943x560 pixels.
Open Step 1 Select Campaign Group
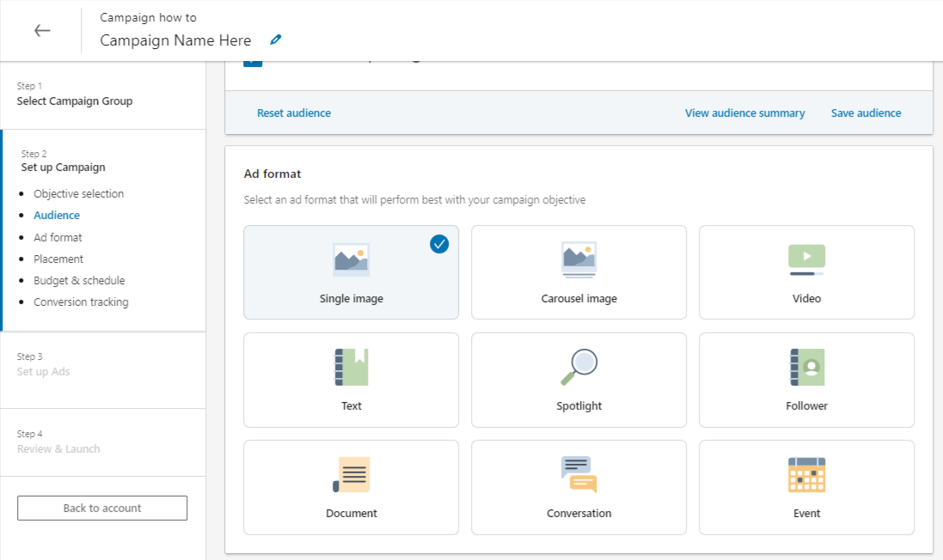(75, 101)
